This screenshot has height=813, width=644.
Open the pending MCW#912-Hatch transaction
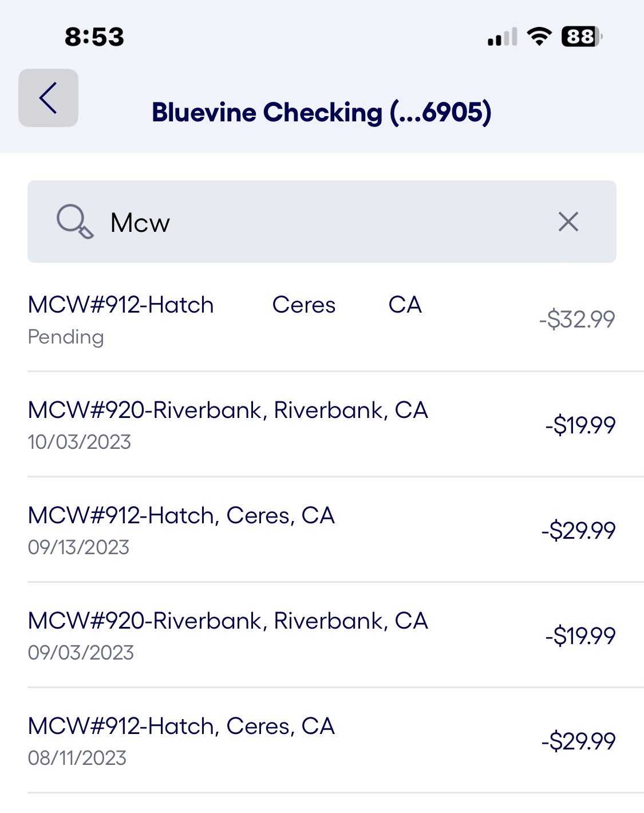click(x=322, y=319)
